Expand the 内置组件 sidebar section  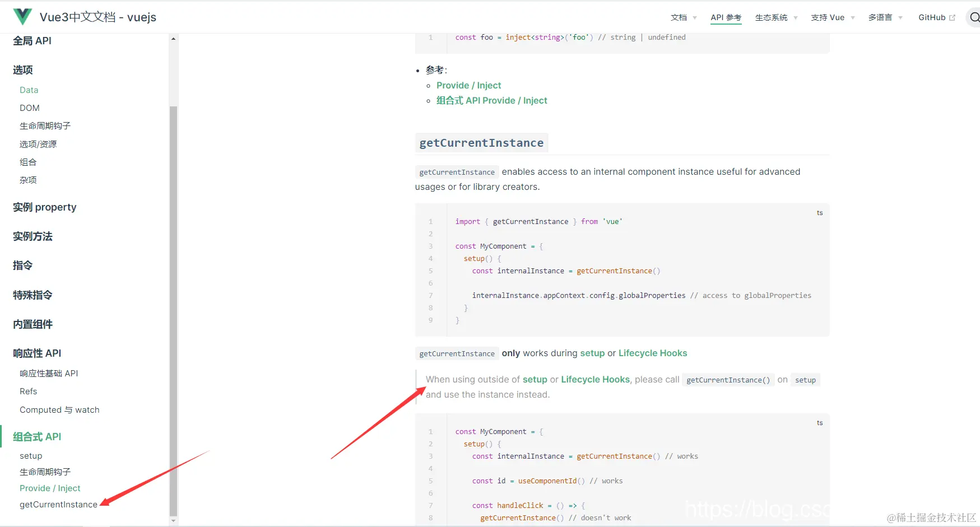point(32,324)
